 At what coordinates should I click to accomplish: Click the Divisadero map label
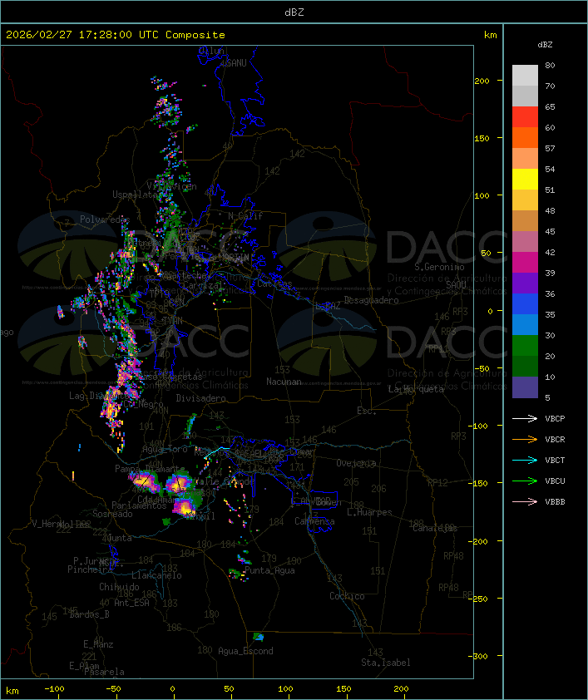coord(200,398)
